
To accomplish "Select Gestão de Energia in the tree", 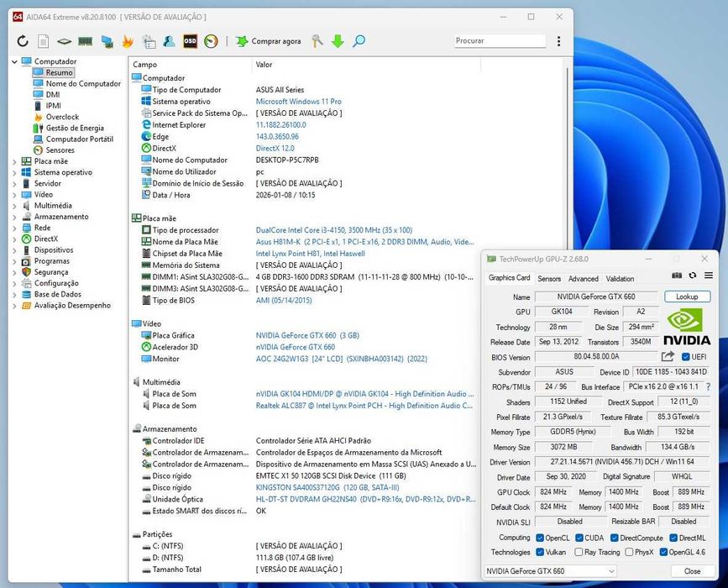I will pos(75,128).
